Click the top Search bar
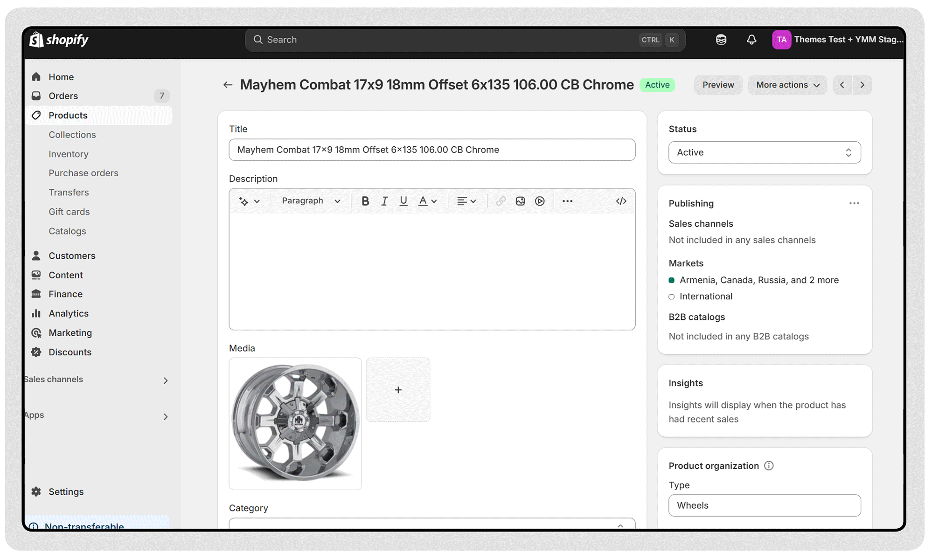Screen dimensions: 932x560 pyautogui.click(x=465, y=40)
